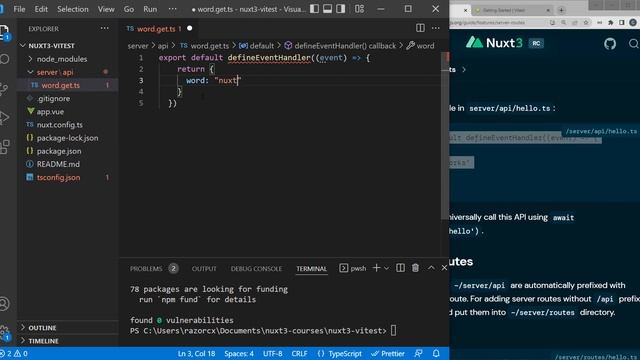This screenshot has width=640, height=360.
Task: Select 'server' in the breadcrumb
Action: pos(138,46)
